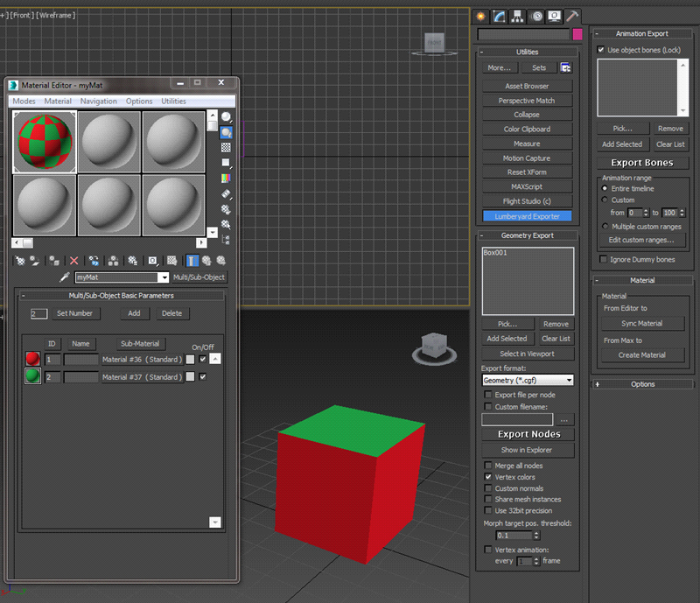The width and height of the screenshot is (700, 603).
Task: Click the Sample Type sphere icon
Action: pyautogui.click(x=227, y=117)
